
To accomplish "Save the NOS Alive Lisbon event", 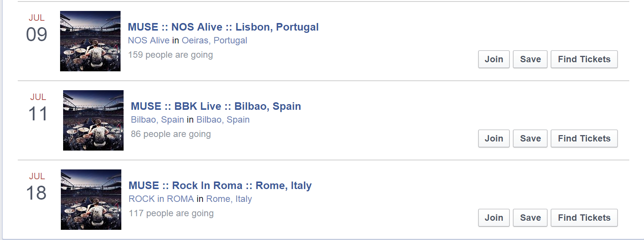I will pyautogui.click(x=530, y=59).
